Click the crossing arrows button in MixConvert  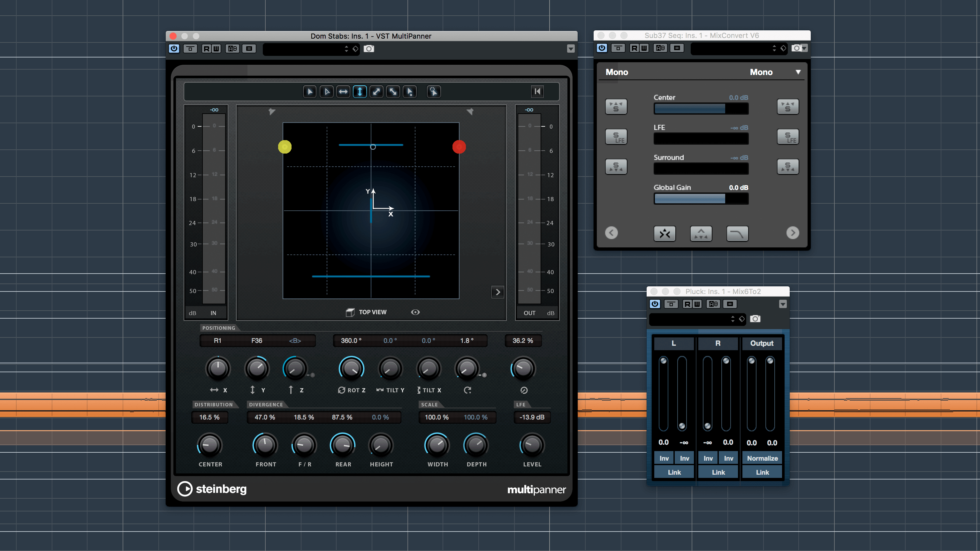(x=665, y=233)
